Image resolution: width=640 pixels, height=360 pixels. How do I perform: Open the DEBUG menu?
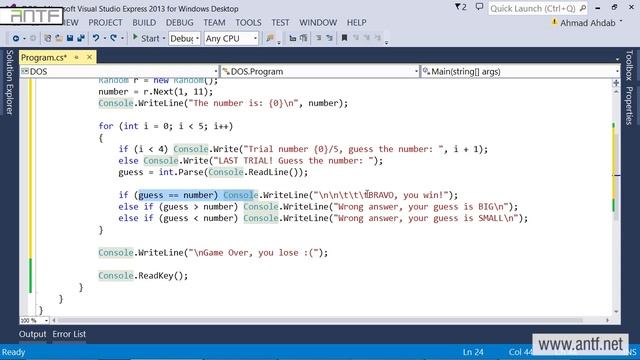[x=180, y=22]
